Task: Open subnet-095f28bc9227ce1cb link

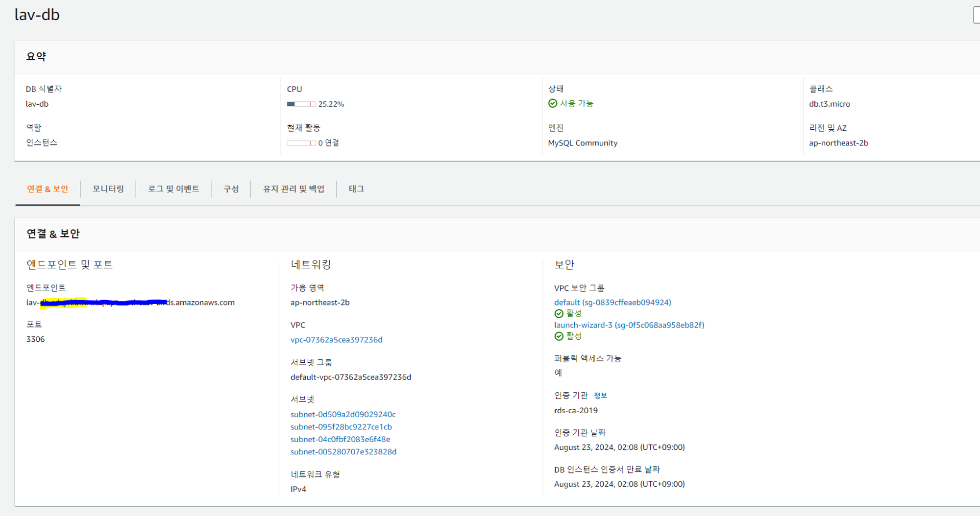Action: (x=341, y=427)
